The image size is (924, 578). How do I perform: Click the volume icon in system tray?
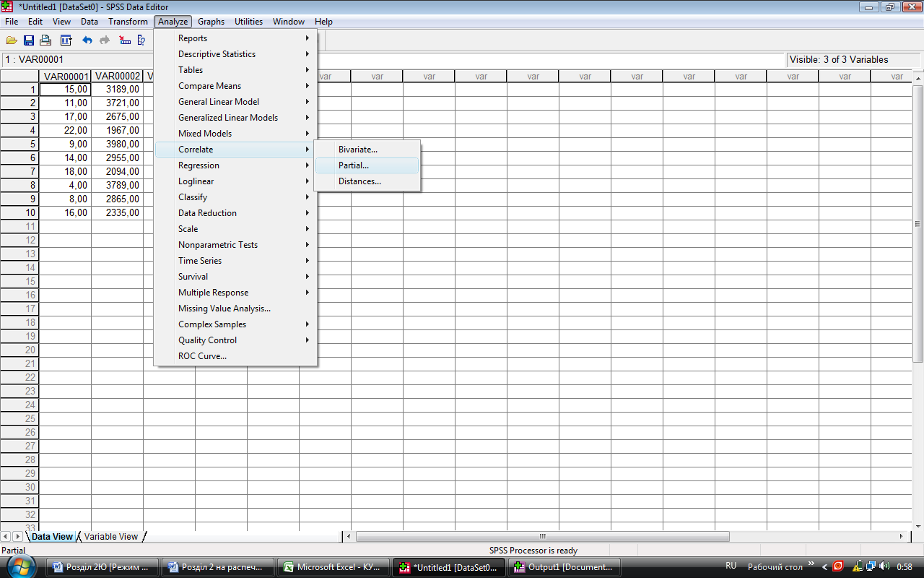click(885, 566)
